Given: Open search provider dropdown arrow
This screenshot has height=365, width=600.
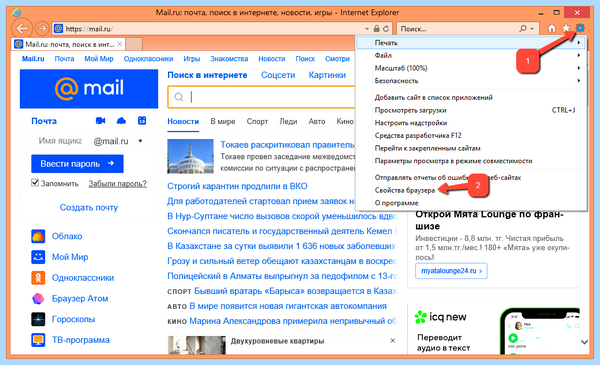Looking at the screenshot, I should click(x=532, y=29).
